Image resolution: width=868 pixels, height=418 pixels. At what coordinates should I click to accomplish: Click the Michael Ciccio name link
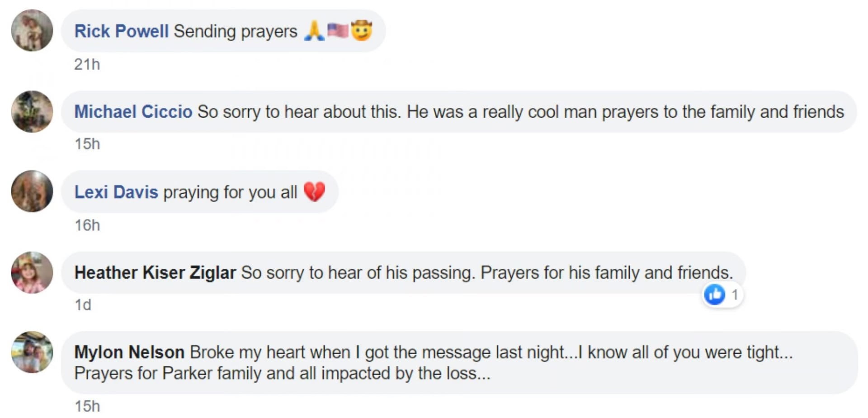point(133,112)
